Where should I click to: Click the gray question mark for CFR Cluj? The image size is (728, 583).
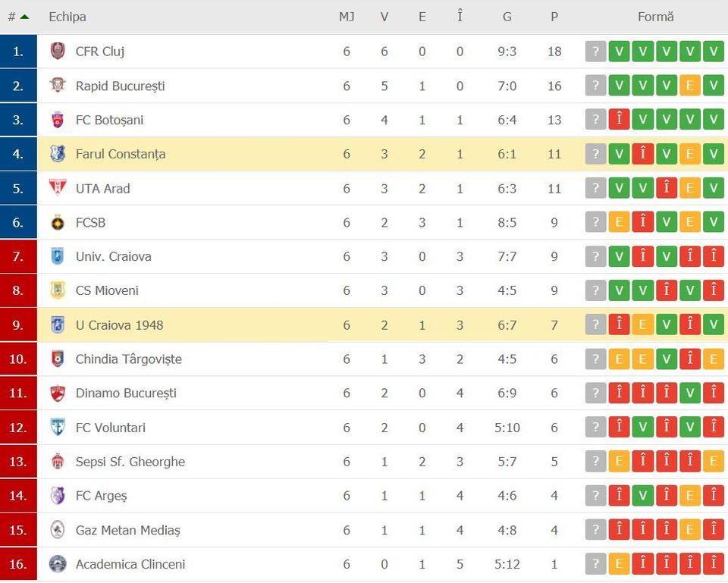point(596,51)
